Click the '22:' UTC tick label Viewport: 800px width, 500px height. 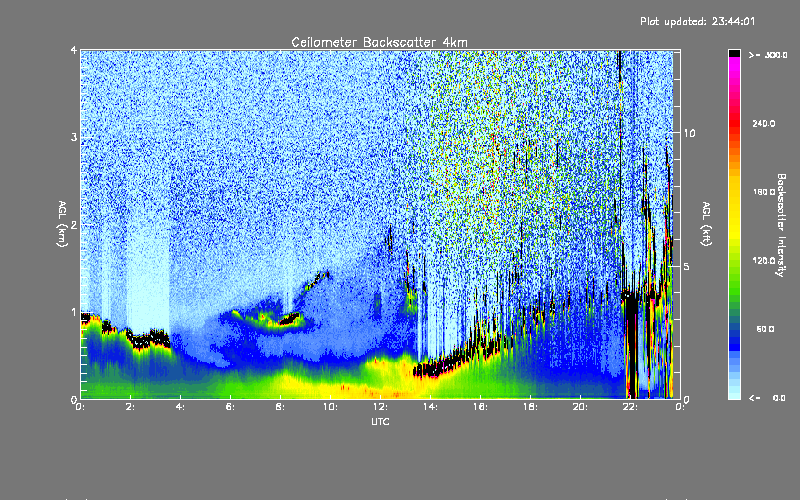[630, 407]
